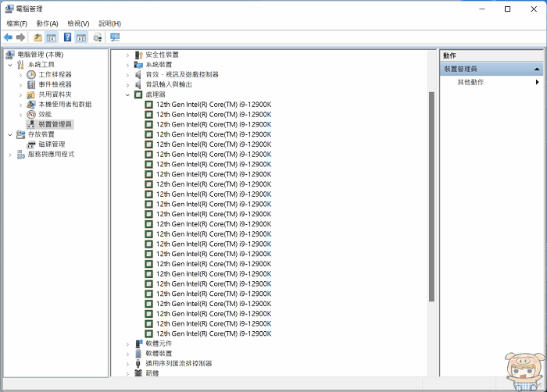Expand the 效能 node chevron

(20, 115)
